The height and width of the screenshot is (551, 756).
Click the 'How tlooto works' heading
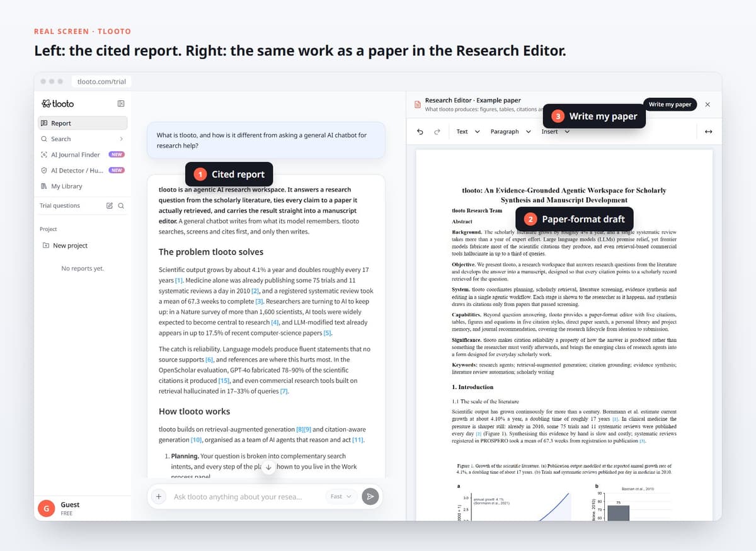coord(195,411)
